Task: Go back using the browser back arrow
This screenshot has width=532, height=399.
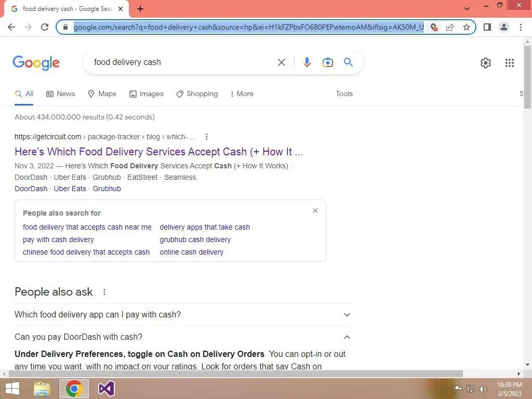Action: 11,27
